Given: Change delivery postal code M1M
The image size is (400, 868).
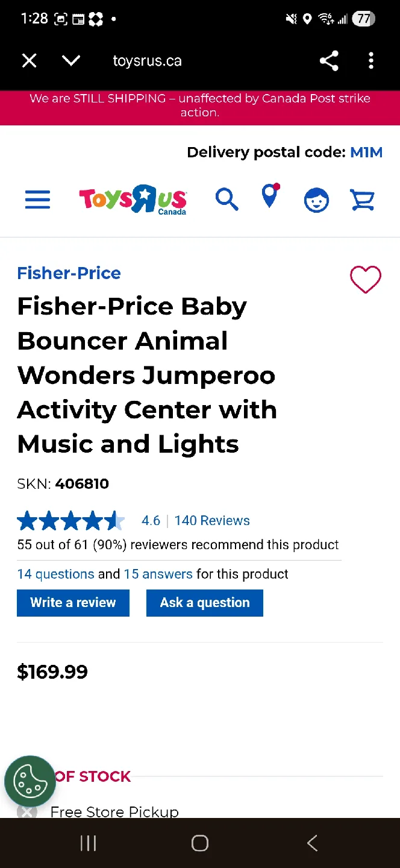Looking at the screenshot, I should pos(366,153).
